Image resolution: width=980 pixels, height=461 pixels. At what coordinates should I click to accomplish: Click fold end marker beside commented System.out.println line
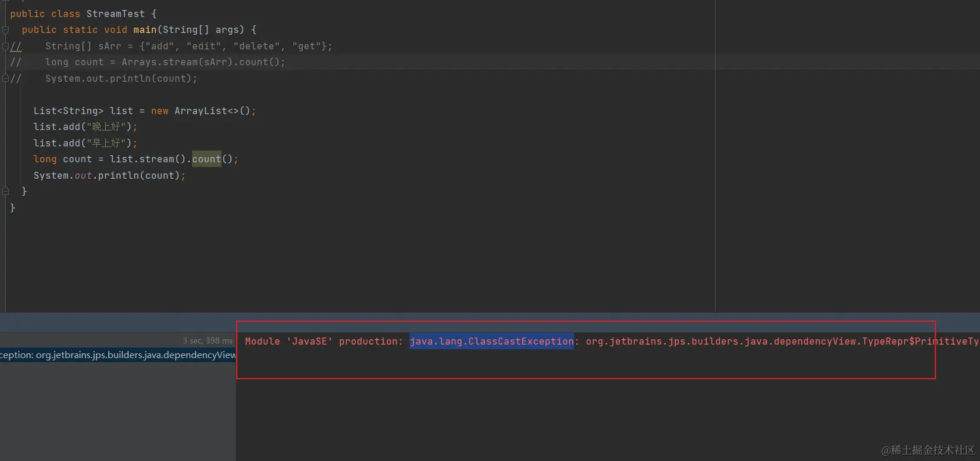pyautogui.click(x=5, y=78)
